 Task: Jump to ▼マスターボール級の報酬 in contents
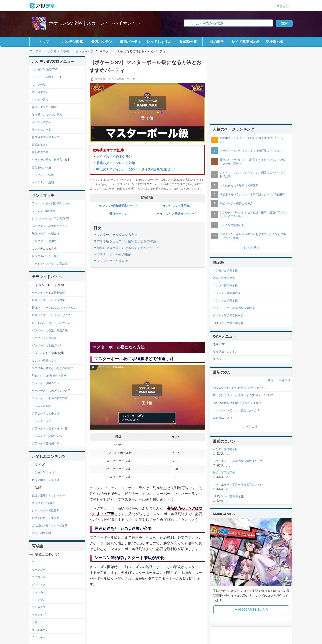112,254
